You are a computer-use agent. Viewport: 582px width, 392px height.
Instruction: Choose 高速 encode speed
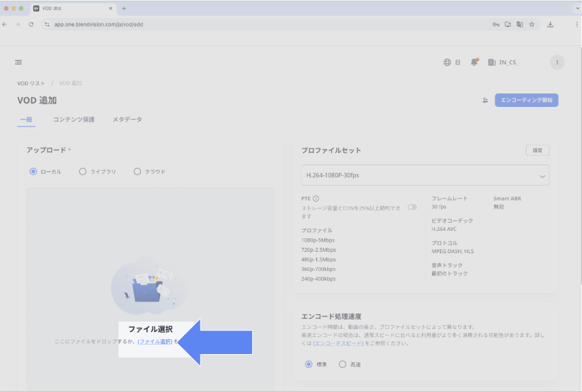click(x=342, y=364)
